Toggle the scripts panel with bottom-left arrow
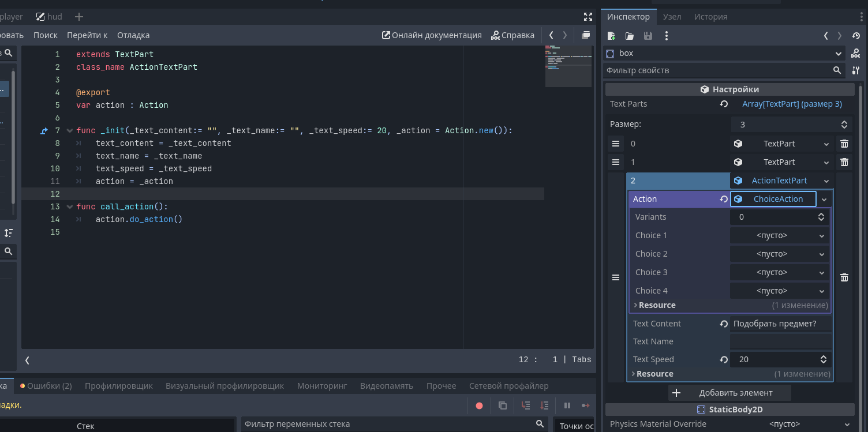The width and height of the screenshot is (868, 432). coord(27,360)
